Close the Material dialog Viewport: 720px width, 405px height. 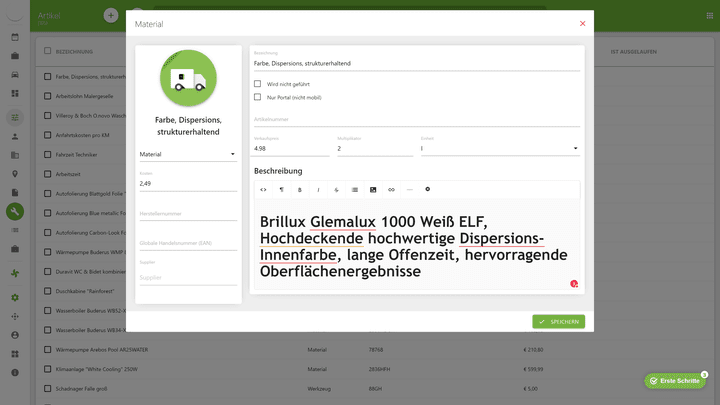[x=582, y=23]
